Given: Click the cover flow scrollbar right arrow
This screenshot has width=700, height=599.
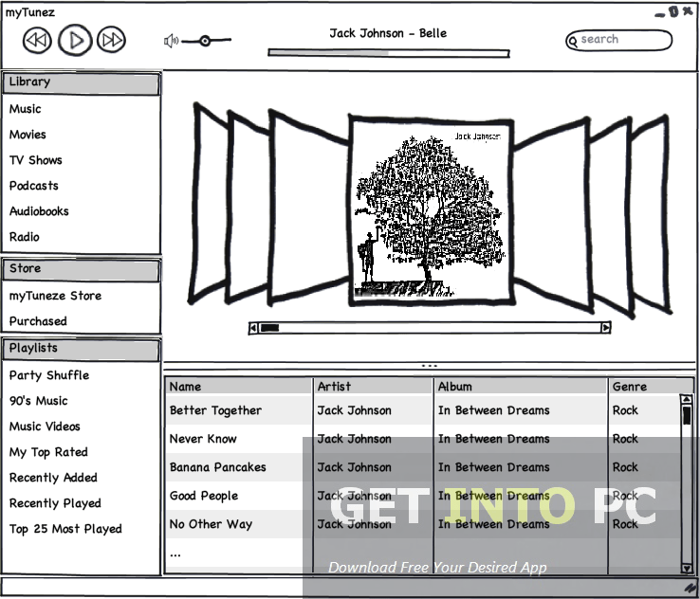Looking at the screenshot, I should tap(606, 328).
